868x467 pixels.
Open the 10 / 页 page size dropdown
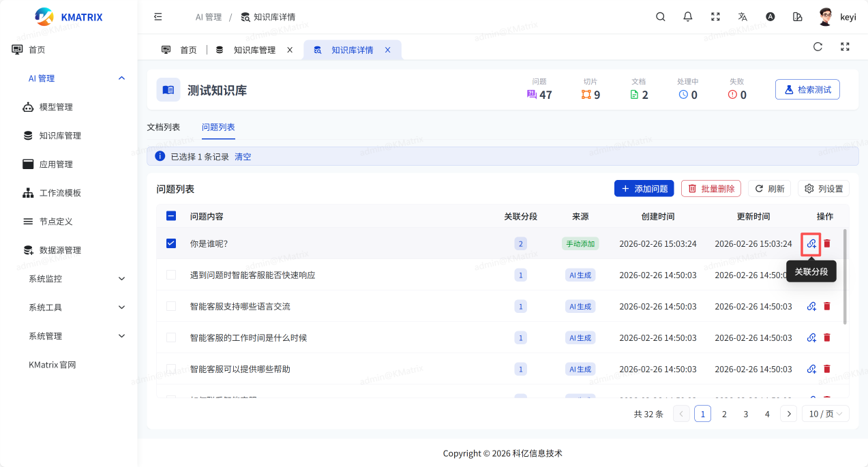coord(825,414)
